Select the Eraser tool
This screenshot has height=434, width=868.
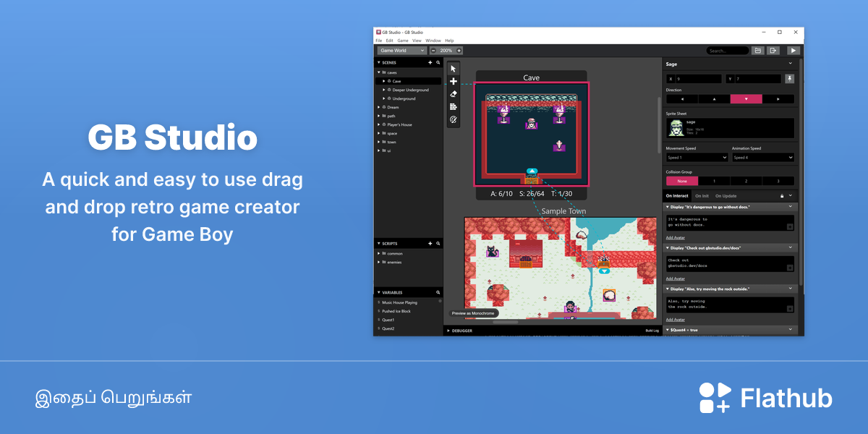454,93
